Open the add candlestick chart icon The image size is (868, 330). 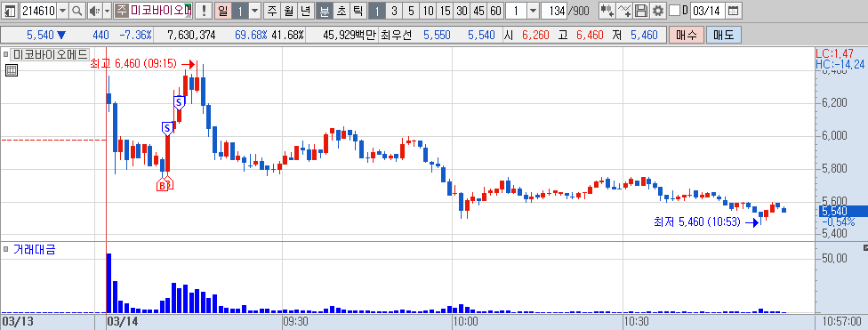pos(607,10)
